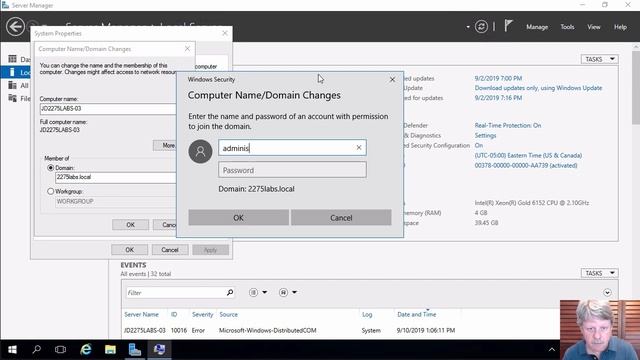Close the Windows Security dialog
Image resolution: width=640 pixels, height=360 pixels.
(x=392, y=80)
